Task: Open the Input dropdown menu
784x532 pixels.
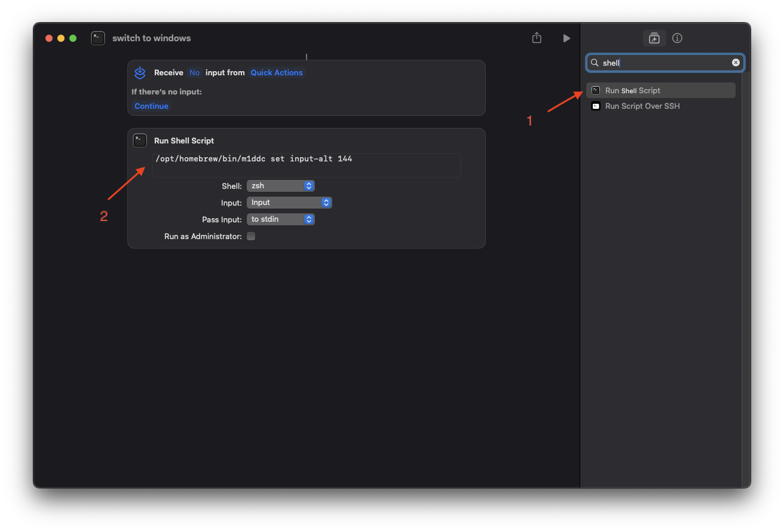Action: (289, 203)
